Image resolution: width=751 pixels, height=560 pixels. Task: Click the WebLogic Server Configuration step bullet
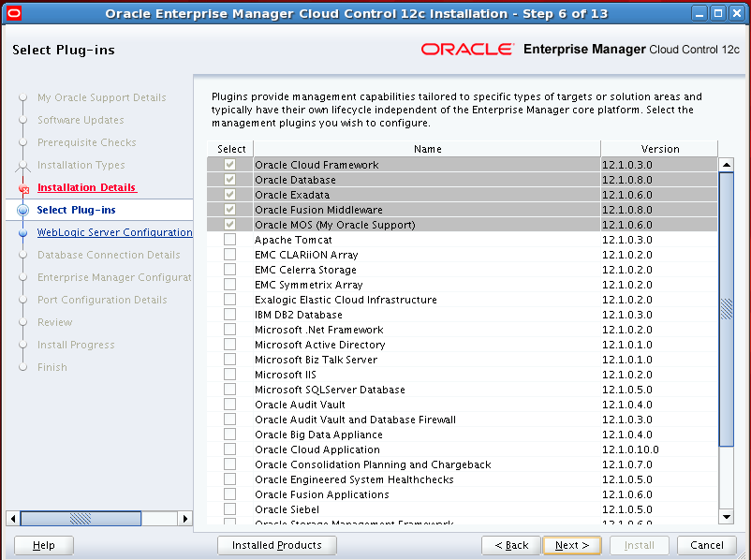tap(23, 233)
